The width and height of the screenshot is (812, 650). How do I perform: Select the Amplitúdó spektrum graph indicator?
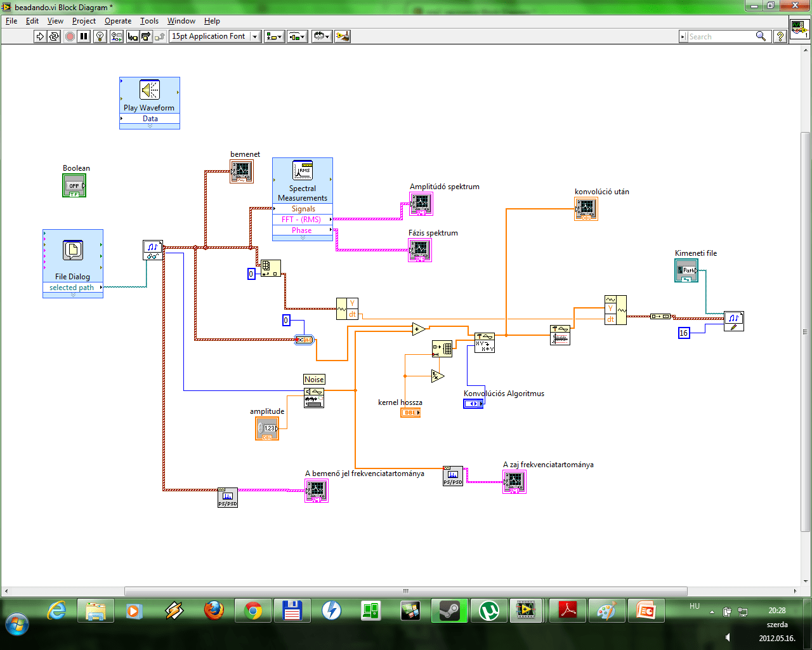point(421,204)
